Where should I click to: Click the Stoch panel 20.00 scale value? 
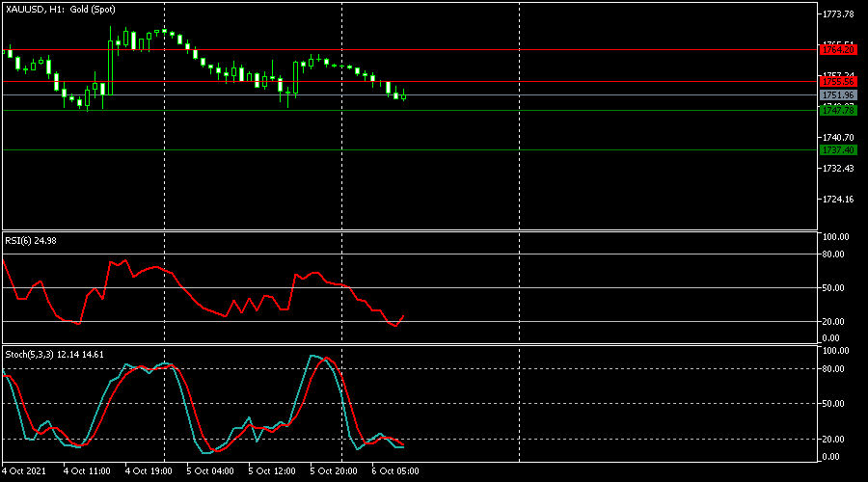[x=833, y=440]
